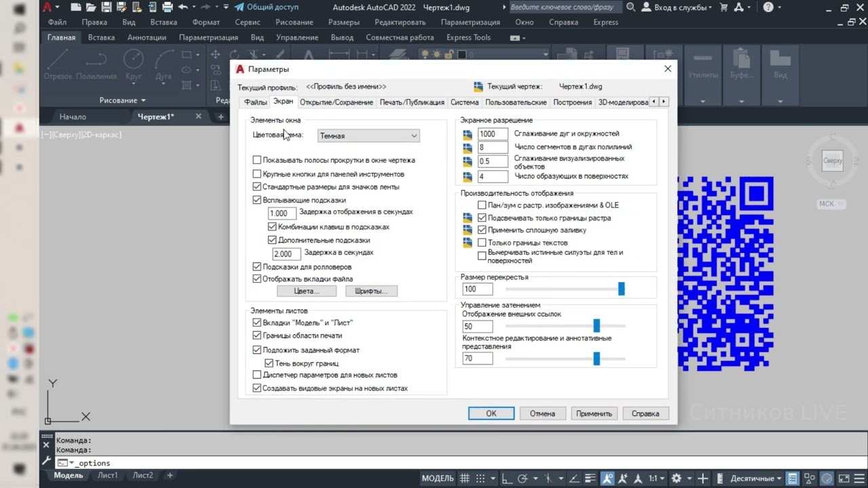Open the МСК coordinate system dropdown

tap(831, 204)
